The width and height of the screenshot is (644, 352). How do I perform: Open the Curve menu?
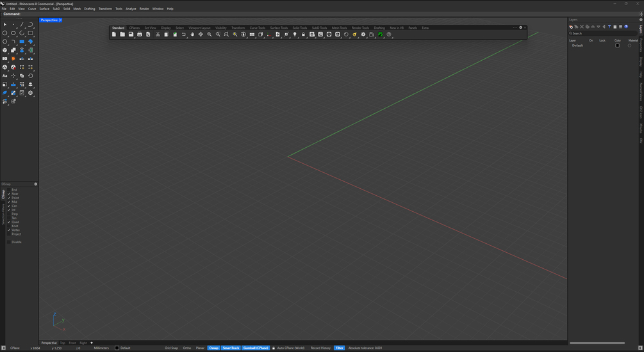pyautogui.click(x=32, y=8)
